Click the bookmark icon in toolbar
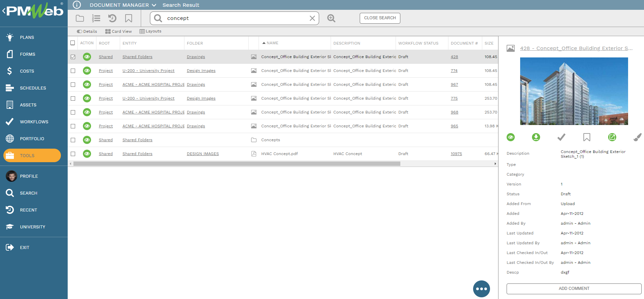The width and height of the screenshot is (644, 299). [129, 18]
